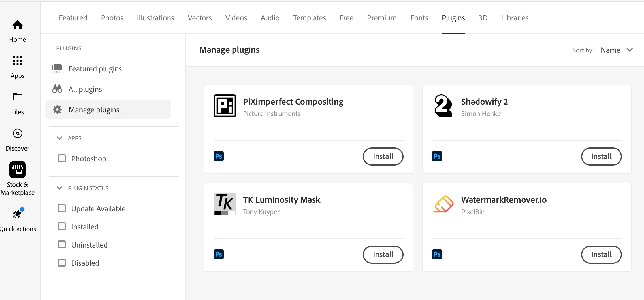
Task: Collapse the APPS filter section
Action: 59,138
